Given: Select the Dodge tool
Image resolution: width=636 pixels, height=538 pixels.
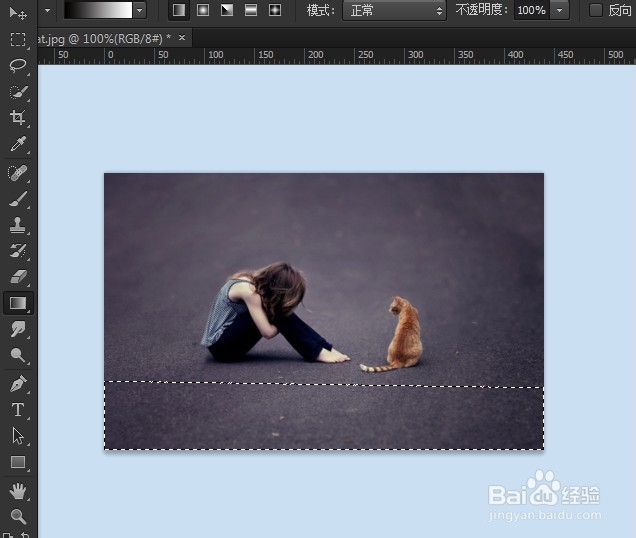Looking at the screenshot, I should click(18, 355).
